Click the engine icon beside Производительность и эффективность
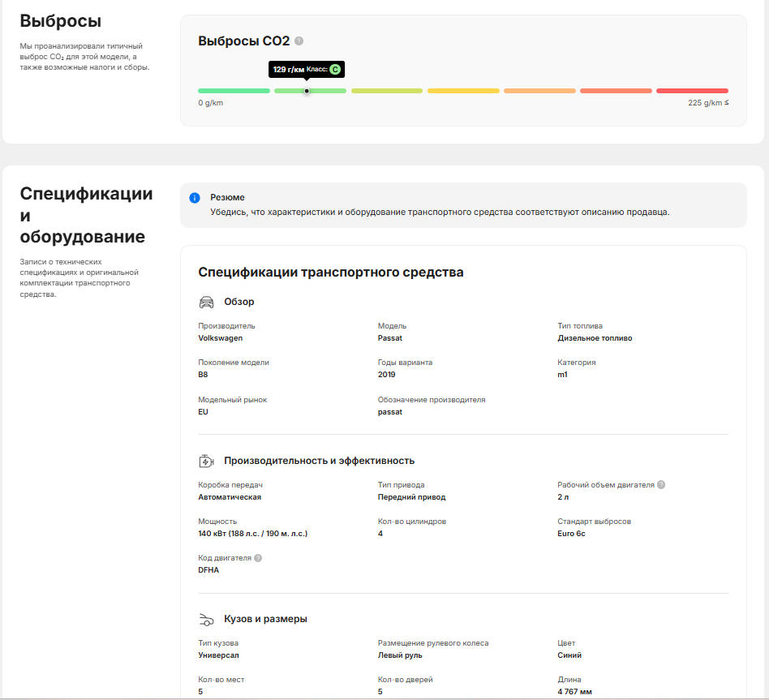 [207, 461]
